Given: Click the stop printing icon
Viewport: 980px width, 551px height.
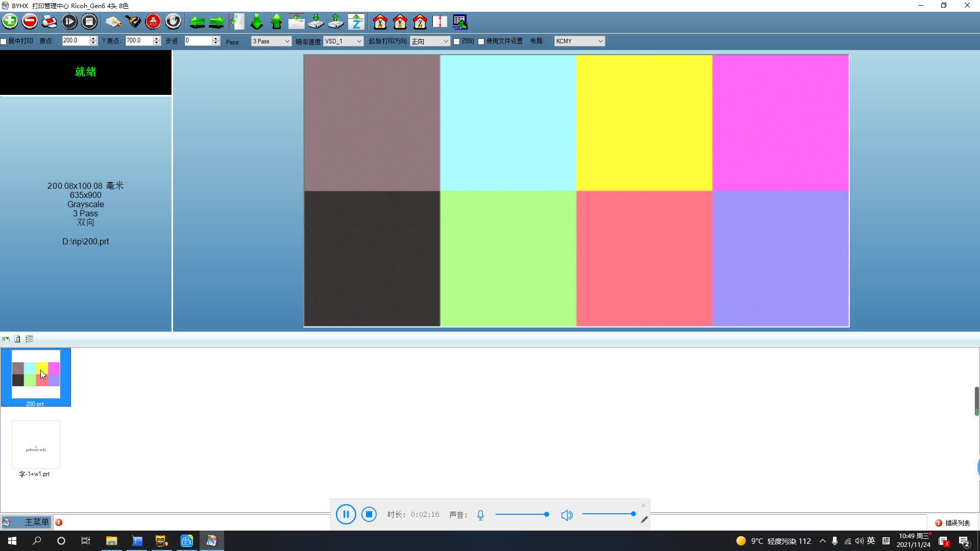Looking at the screenshot, I should tap(89, 21).
